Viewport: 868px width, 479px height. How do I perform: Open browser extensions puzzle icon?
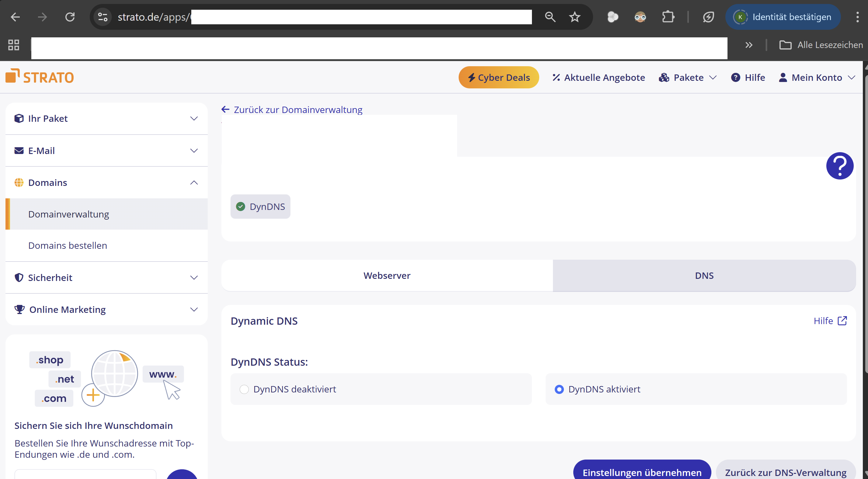(x=668, y=17)
